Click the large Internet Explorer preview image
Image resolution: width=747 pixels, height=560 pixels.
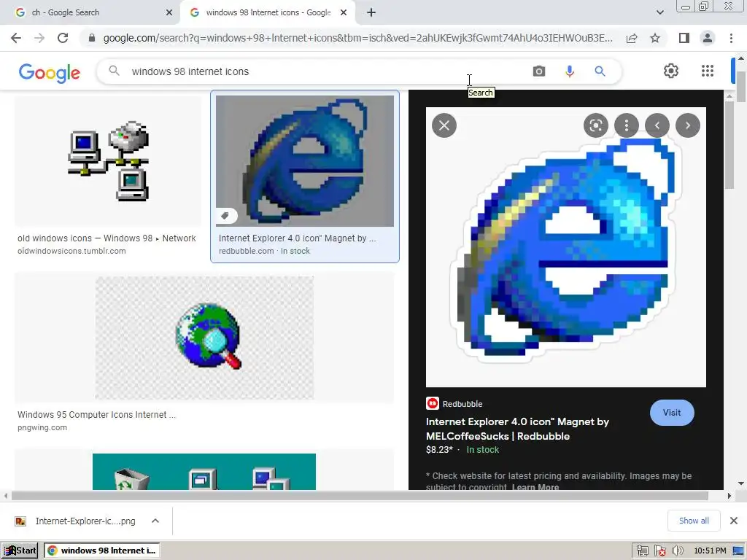(565, 246)
